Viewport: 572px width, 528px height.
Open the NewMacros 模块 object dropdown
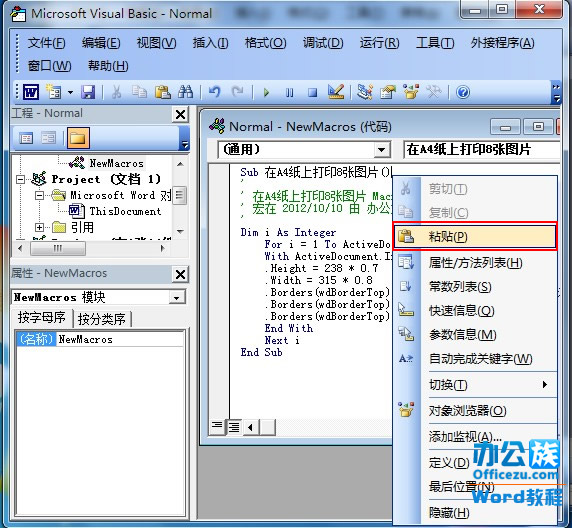tap(177, 298)
